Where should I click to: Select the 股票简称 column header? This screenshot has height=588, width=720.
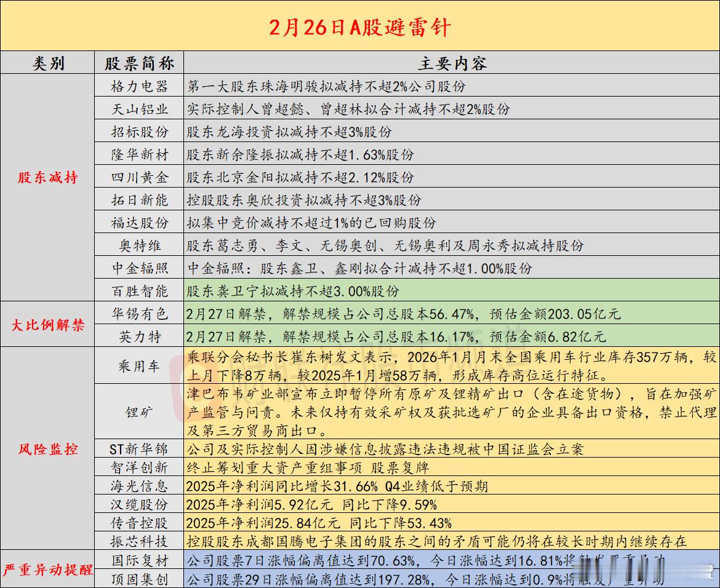(140, 62)
